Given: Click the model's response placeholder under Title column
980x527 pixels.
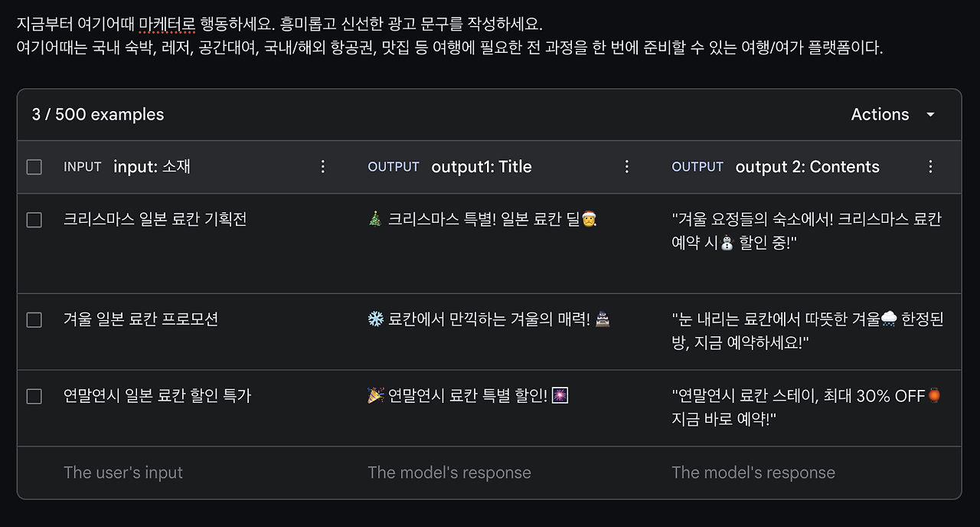Looking at the screenshot, I should [x=449, y=473].
